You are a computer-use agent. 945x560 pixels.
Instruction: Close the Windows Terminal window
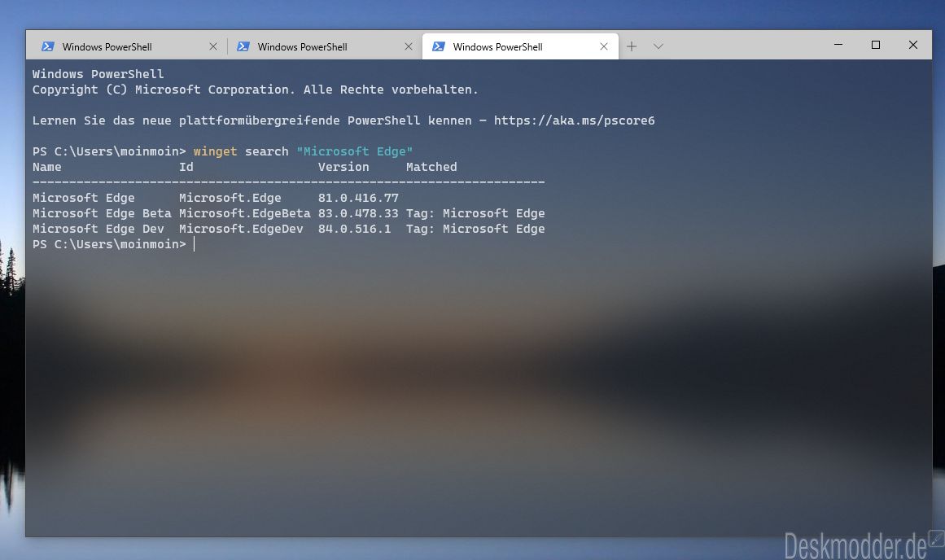point(913,45)
